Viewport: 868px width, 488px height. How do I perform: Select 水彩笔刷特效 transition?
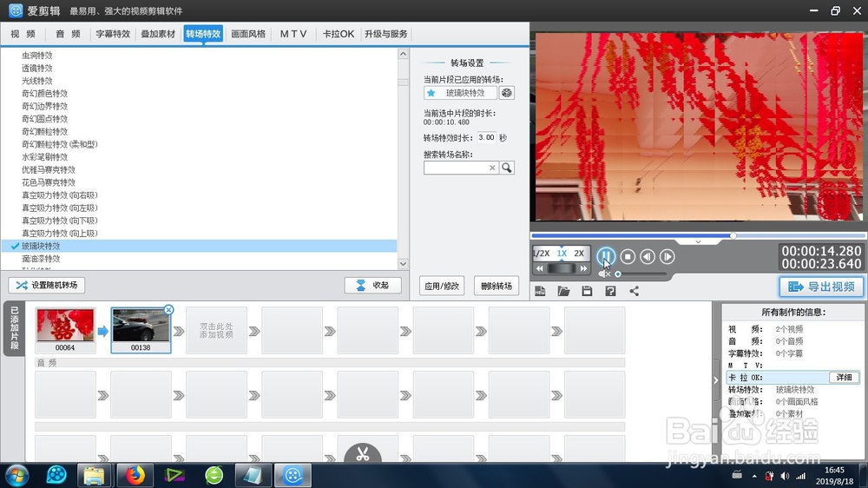[45, 157]
